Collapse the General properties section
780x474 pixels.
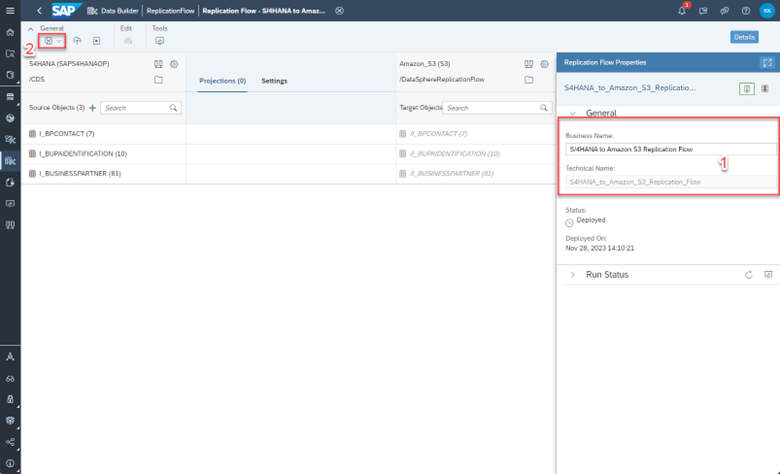pyautogui.click(x=573, y=113)
